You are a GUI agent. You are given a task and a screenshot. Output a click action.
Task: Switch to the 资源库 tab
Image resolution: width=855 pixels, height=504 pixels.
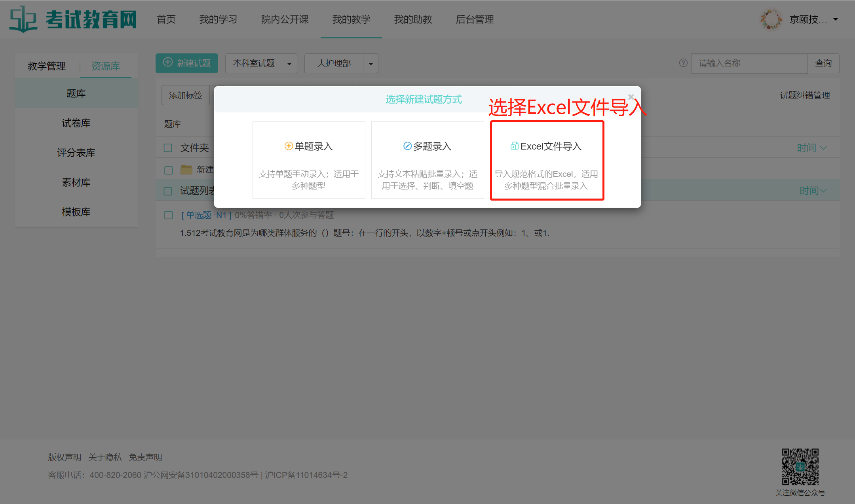[x=105, y=66]
